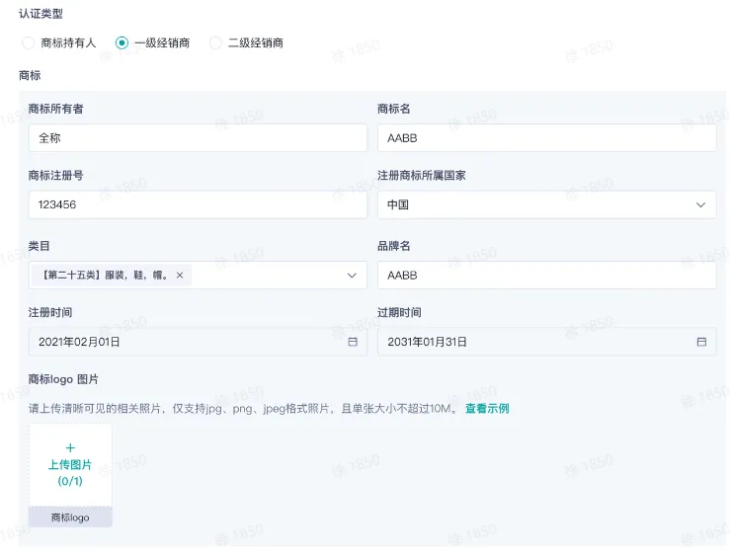Image resolution: width=731 pixels, height=560 pixels.
Task: Open the 查看示例 link
Action: point(487,409)
